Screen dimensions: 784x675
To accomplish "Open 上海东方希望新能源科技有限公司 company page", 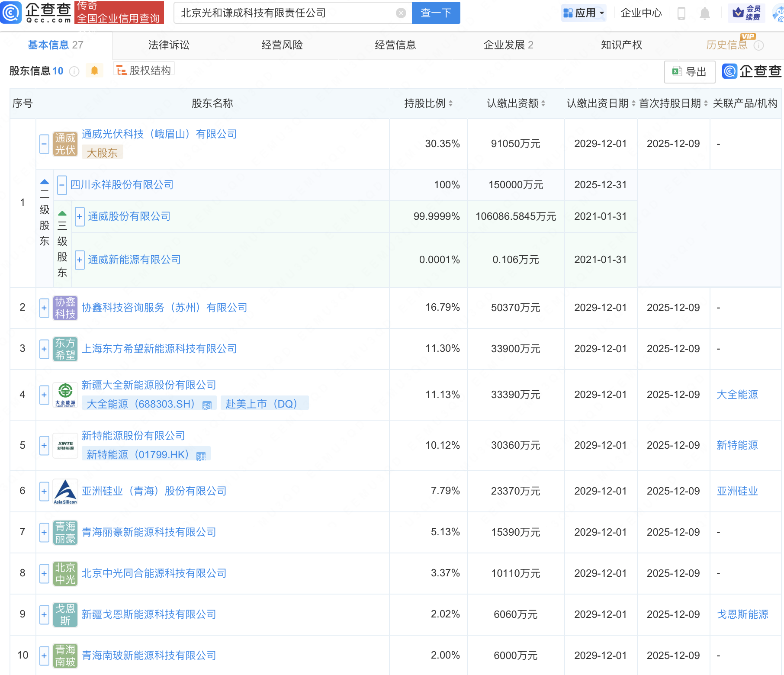I will tap(159, 349).
